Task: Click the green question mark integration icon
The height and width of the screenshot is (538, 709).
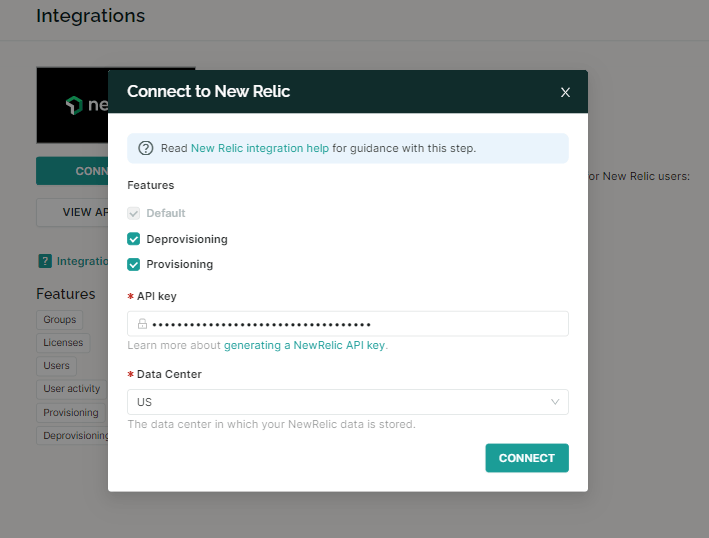Action: 45,261
